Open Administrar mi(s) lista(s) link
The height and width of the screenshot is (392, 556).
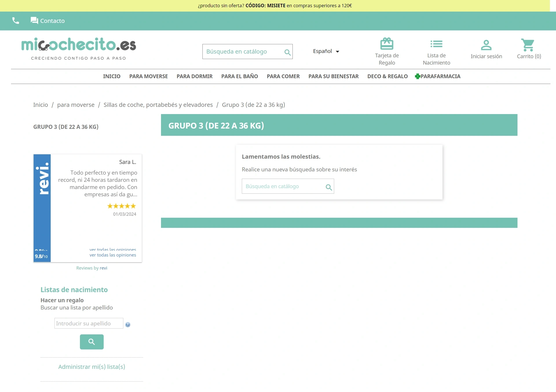(x=92, y=367)
